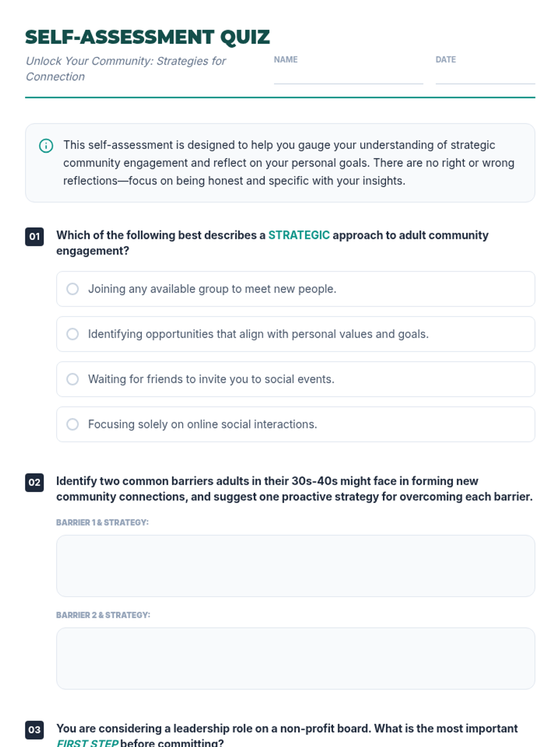
Task: Click the NAME field label
Action: click(286, 60)
